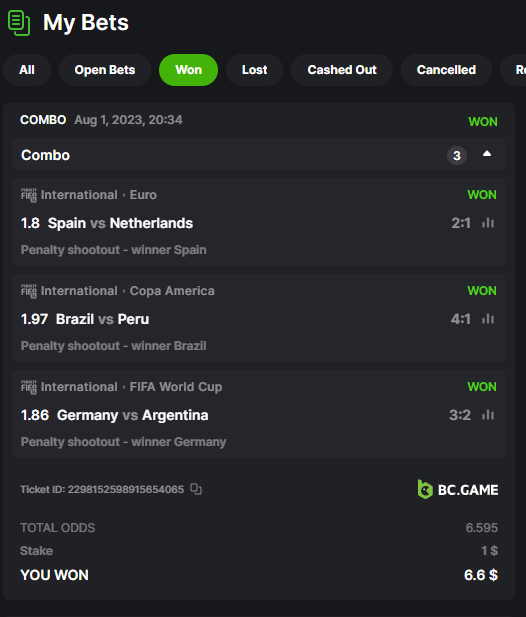Viewport: 526px width, 617px height.
Task: Open the Germany vs Argentina match
Action: point(133,415)
